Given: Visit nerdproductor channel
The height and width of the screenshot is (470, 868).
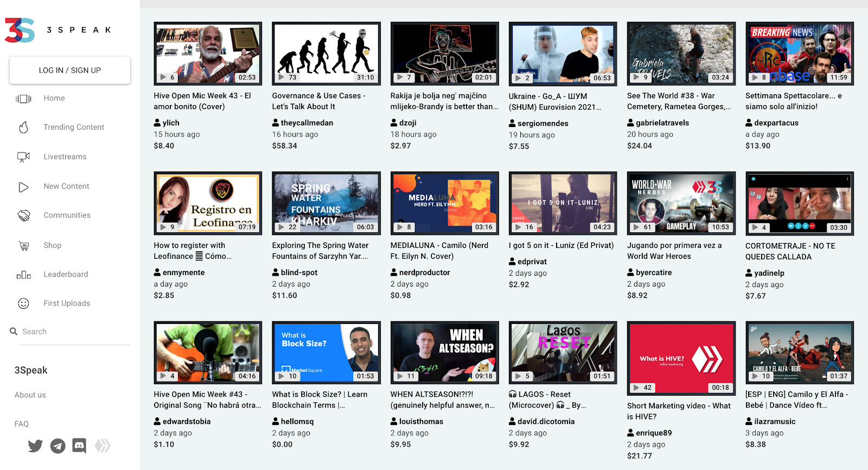Looking at the screenshot, I should click(425, 272).
